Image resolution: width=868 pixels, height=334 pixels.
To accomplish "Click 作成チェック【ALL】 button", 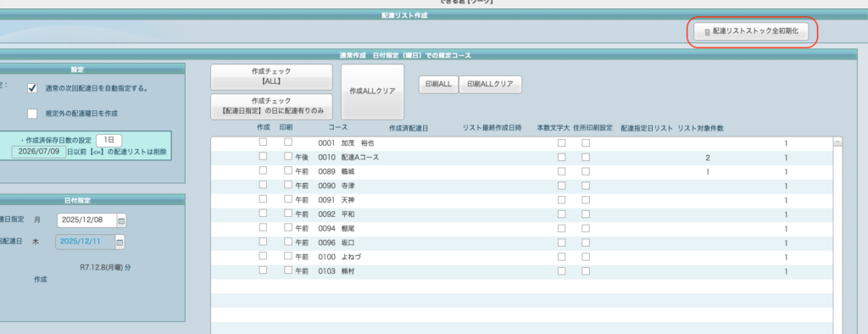I will (x=271, y=77).
